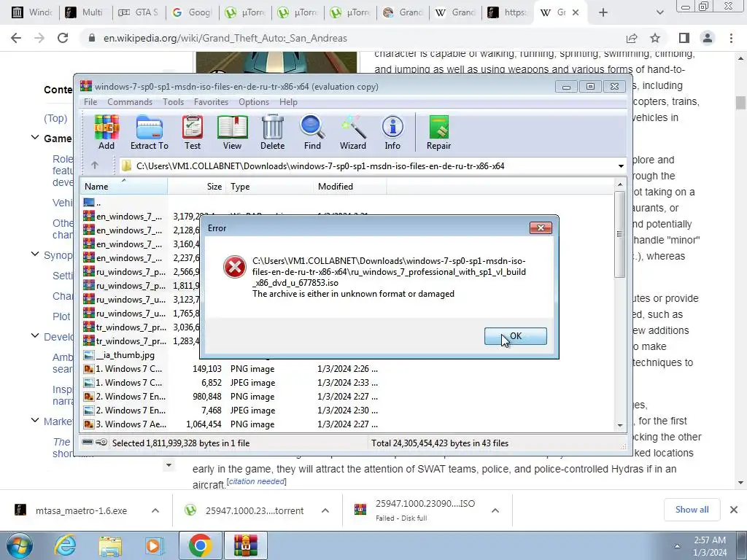Open torrent download options arrow
Screen dimensions: 747x560
coord(325,510)
